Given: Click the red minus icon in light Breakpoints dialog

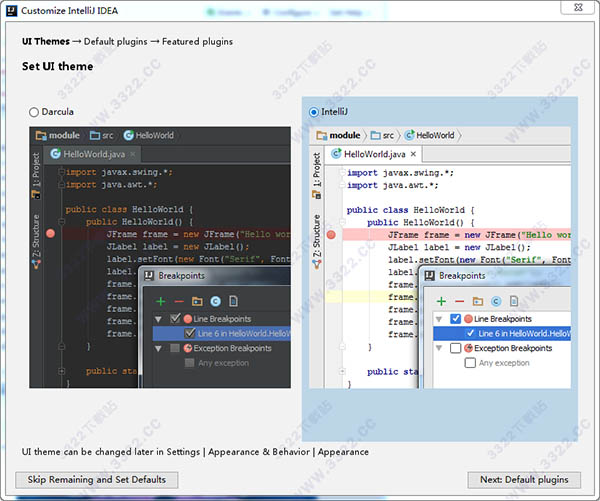Looking at the screenshot, I should click(x=459, y=300).
